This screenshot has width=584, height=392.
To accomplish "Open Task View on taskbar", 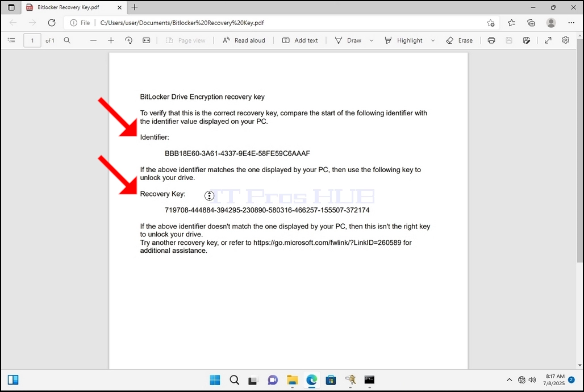I will tap(253, 380).
